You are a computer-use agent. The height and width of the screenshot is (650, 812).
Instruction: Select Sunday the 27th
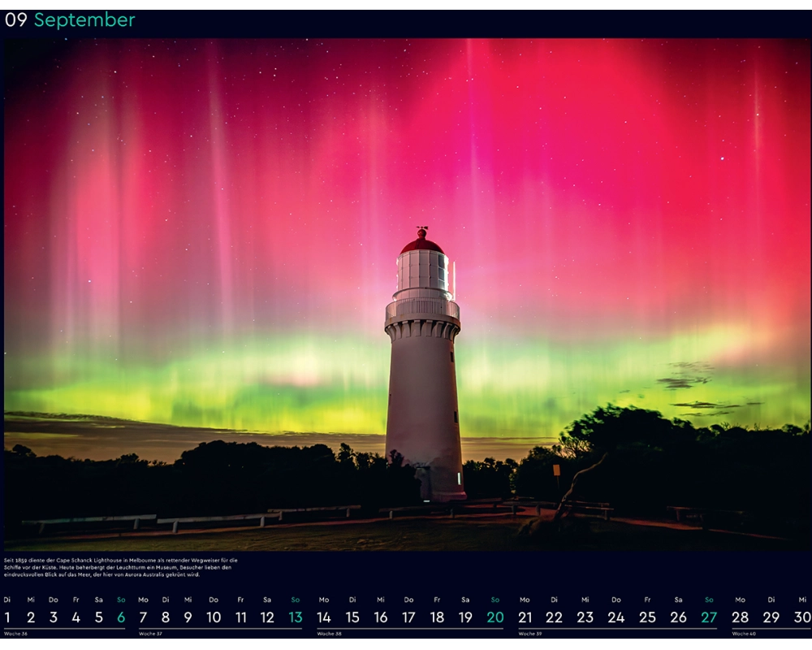pos(709,617)
